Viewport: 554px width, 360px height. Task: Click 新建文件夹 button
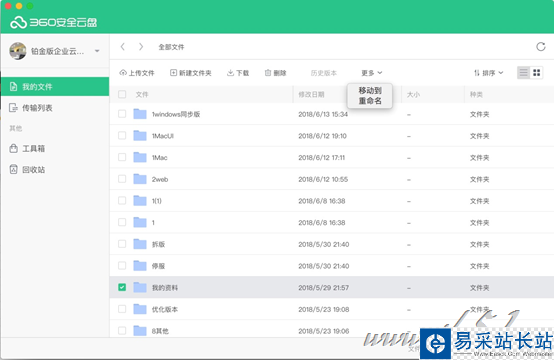191,73
